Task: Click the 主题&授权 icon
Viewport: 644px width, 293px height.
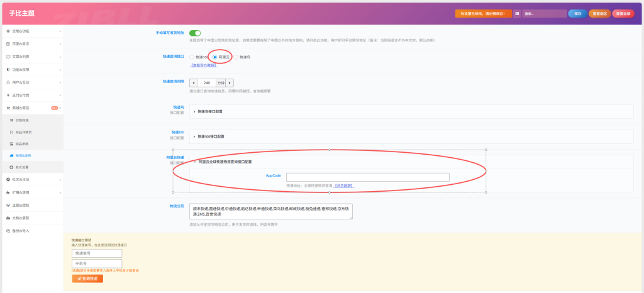Action: pyautogui.click(x=8, y=205)
